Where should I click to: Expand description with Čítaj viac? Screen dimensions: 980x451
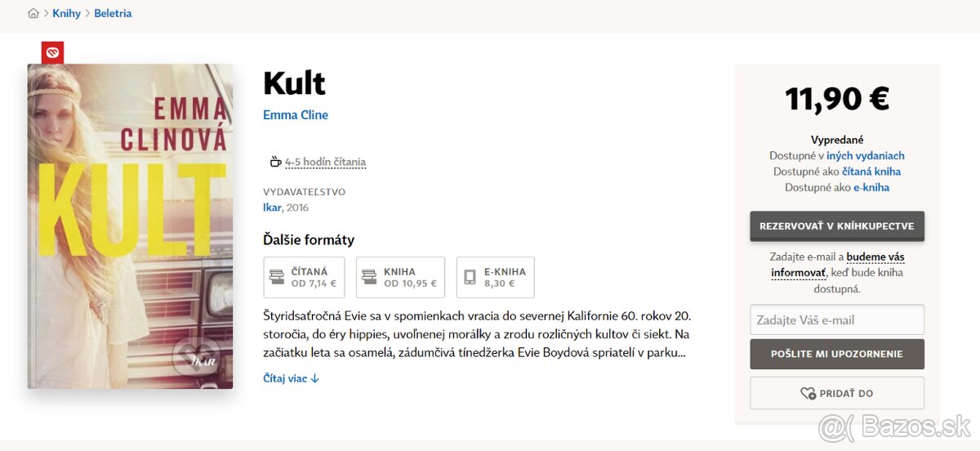pos(291,378)
